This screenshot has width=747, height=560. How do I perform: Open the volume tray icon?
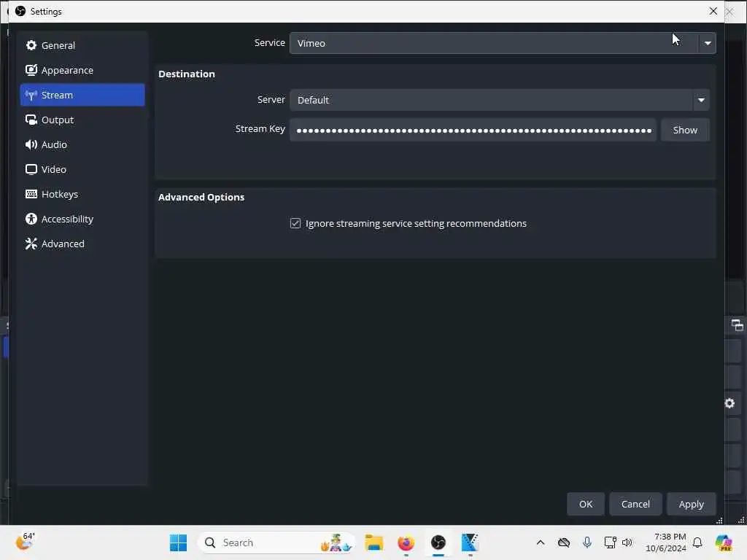pos(627,542)
